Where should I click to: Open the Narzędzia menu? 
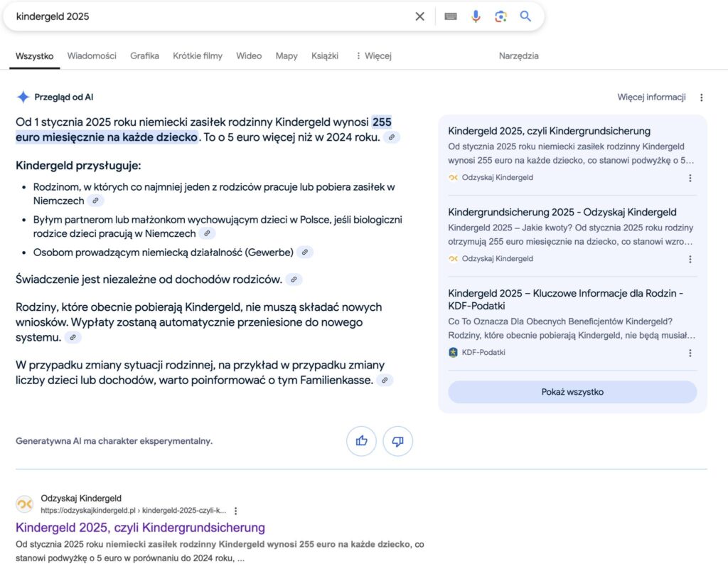518,55
